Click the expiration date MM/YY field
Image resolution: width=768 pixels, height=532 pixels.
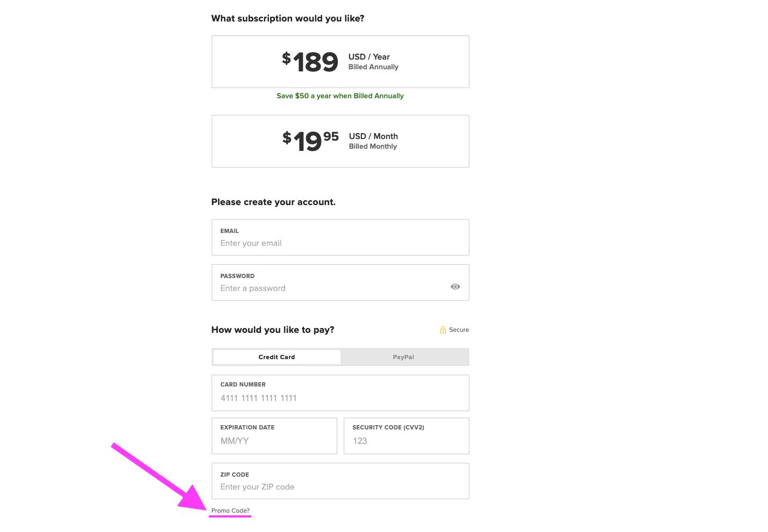274,441
